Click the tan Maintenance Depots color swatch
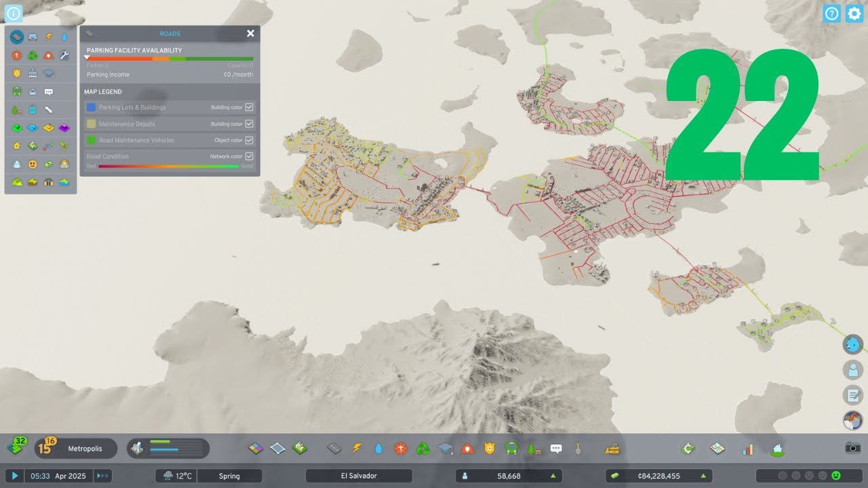This screenshot has width=868, height=488. pyautogui.click(x=91, y=124)
